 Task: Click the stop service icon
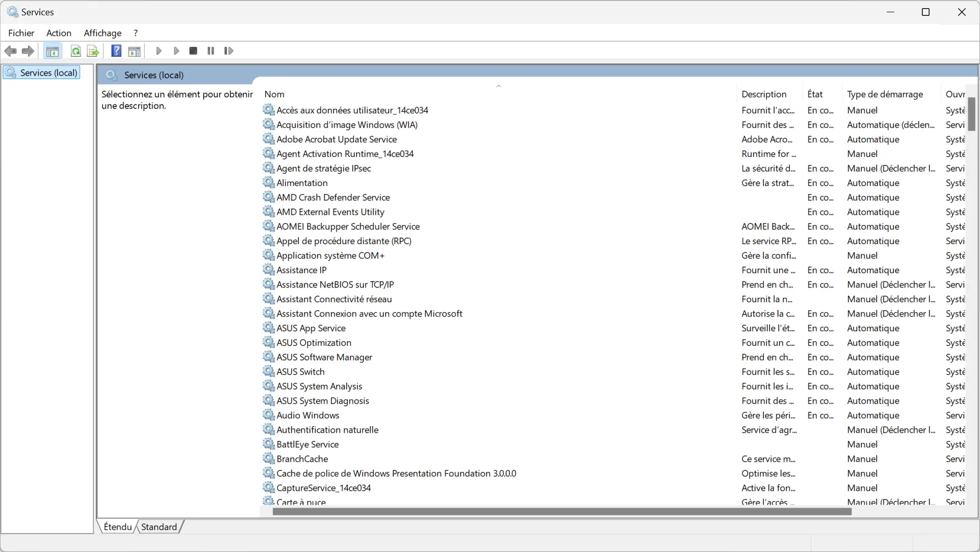pyautogui.click(x=193, y=50)
